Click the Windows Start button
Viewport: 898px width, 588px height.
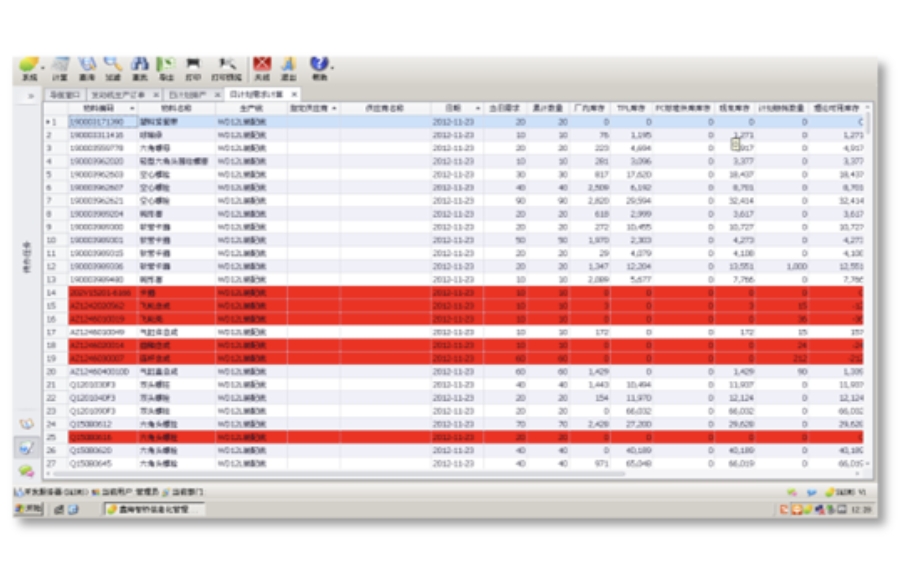29,509
